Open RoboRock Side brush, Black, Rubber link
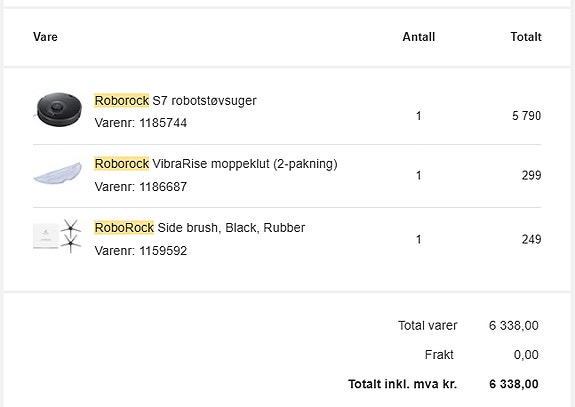The height and width of the screenshot is (407, 575). tap(199, 228)
